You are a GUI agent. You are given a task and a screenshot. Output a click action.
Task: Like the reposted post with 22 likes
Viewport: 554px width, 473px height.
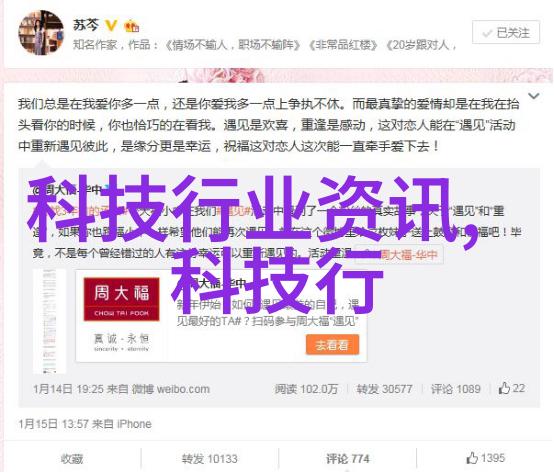(512, 388)
